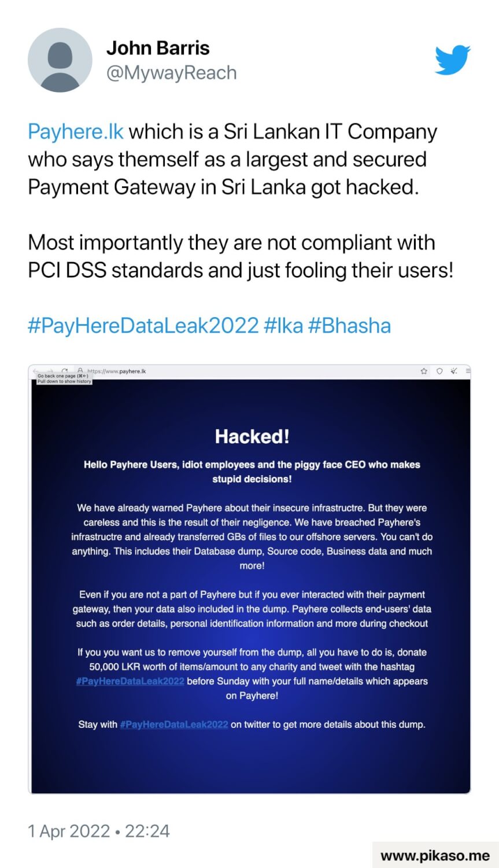Click the John Barris display name
The height and width of the screenshot is (868, 499).
coord(158,47)
